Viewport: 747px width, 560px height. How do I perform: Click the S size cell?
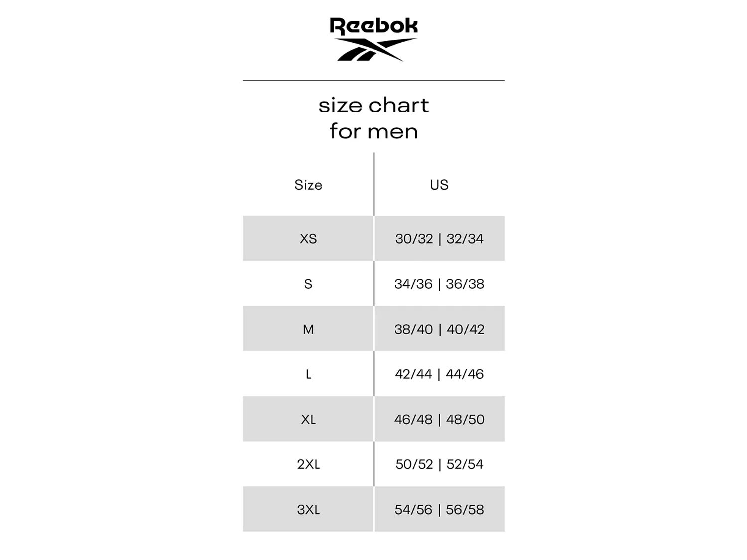tap(308, 284)
